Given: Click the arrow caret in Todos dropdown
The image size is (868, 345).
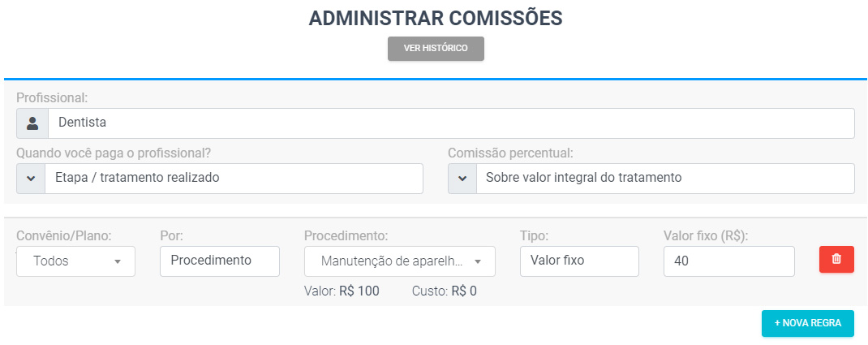Looking at the screenshot, I should coord(118,262).
